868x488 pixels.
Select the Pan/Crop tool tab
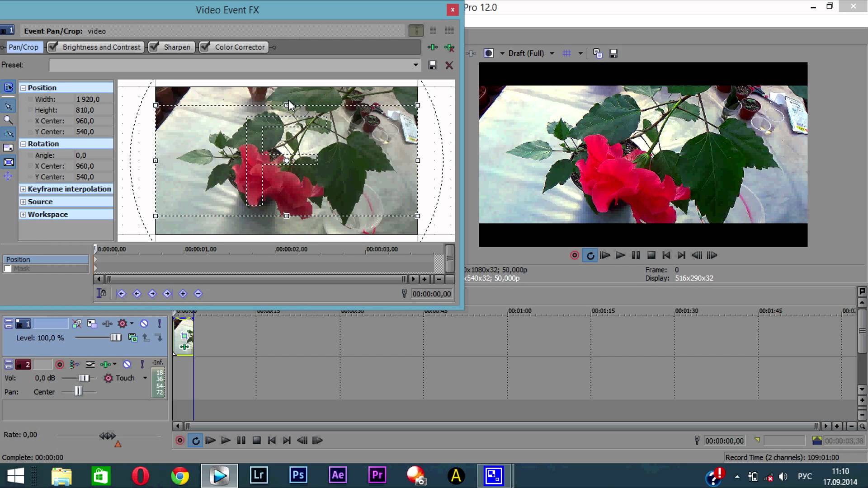click(22, 47)
